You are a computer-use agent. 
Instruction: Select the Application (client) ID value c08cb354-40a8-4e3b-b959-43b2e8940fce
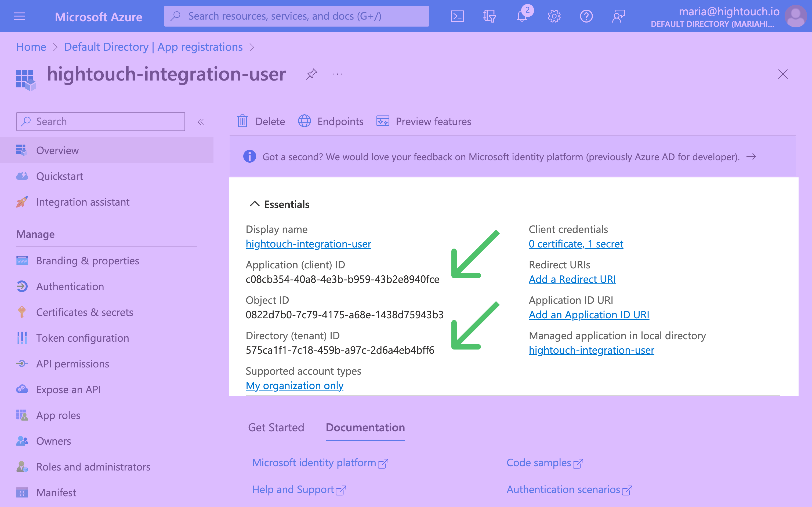click(342, 279)
